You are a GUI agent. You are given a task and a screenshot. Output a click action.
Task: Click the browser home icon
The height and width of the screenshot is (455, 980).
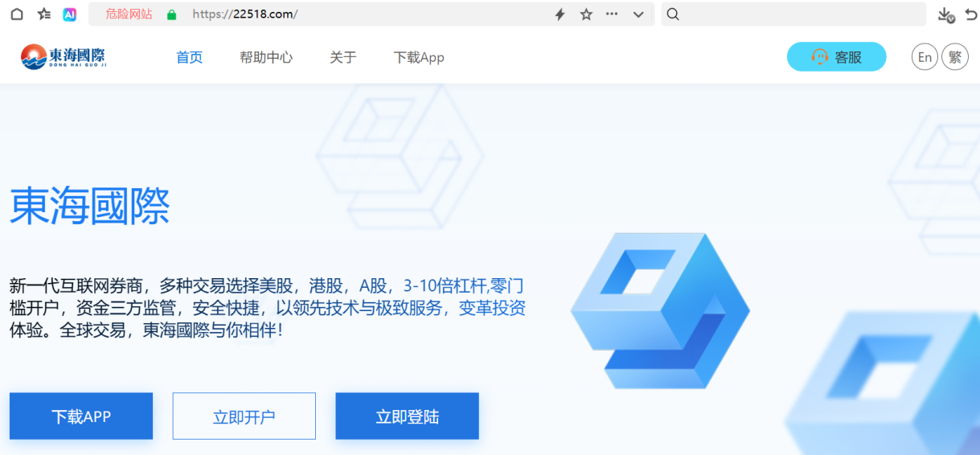tap(17, 14)
